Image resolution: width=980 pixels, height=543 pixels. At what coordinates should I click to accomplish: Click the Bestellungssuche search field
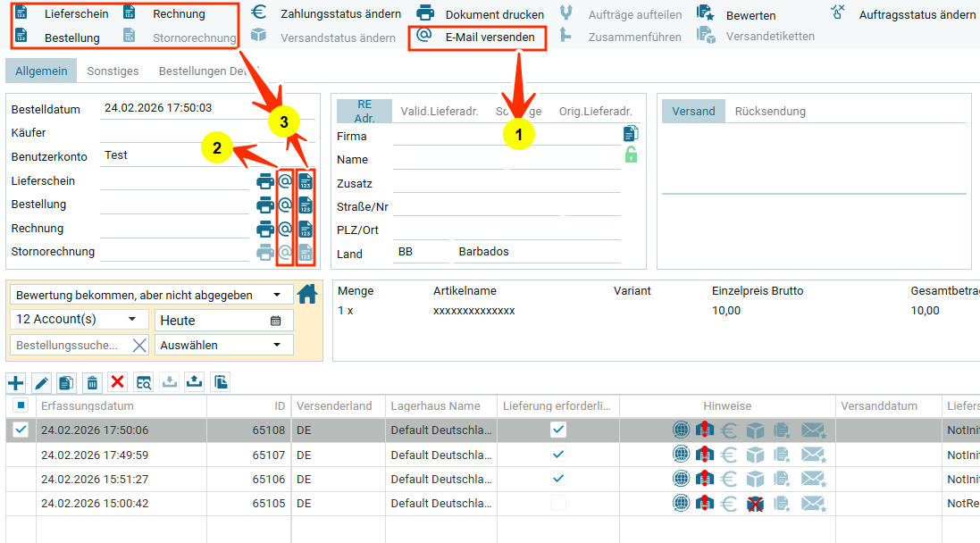(x=70, y=345)
